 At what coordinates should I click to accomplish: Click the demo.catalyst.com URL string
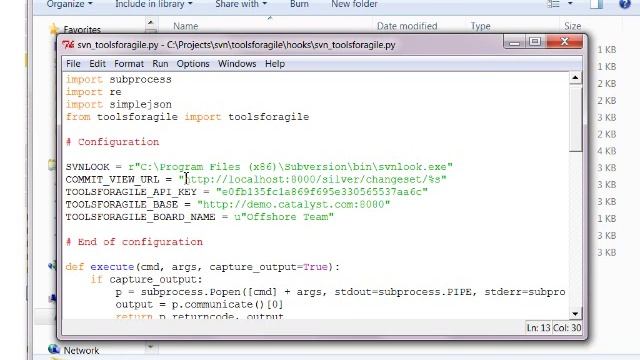pos(293,204)
